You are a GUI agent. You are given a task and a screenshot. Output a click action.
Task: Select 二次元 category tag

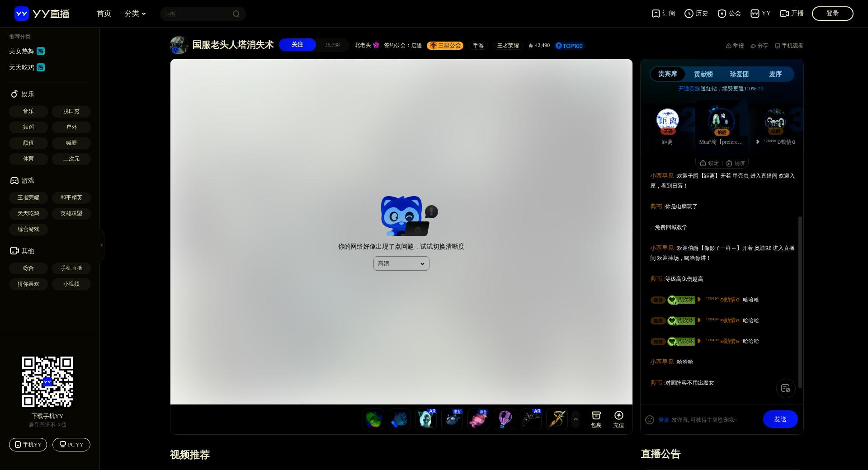click(x=71, y=159)
